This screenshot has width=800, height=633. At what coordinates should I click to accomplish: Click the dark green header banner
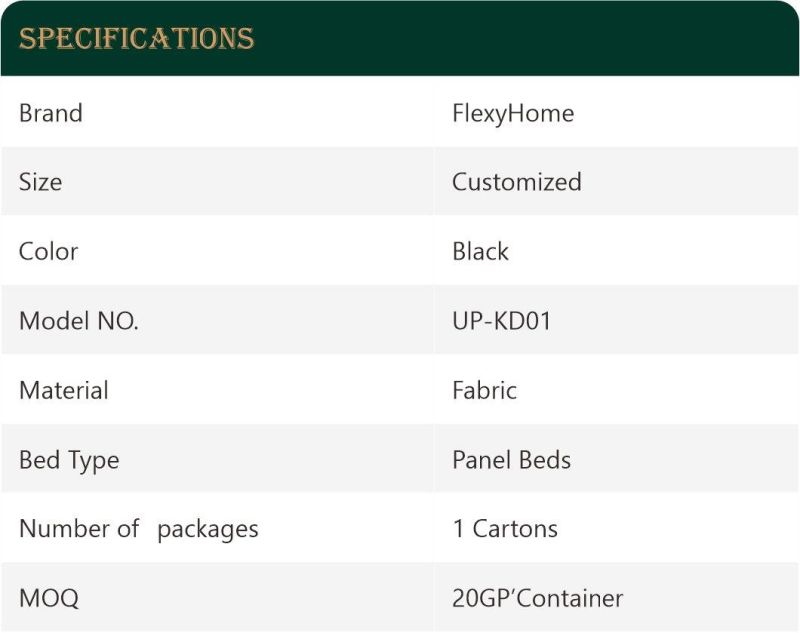coord(400,38)
